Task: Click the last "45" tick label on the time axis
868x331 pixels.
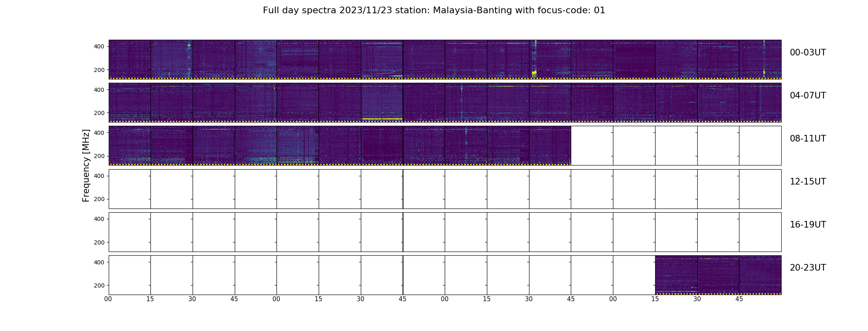Action: 739,299
